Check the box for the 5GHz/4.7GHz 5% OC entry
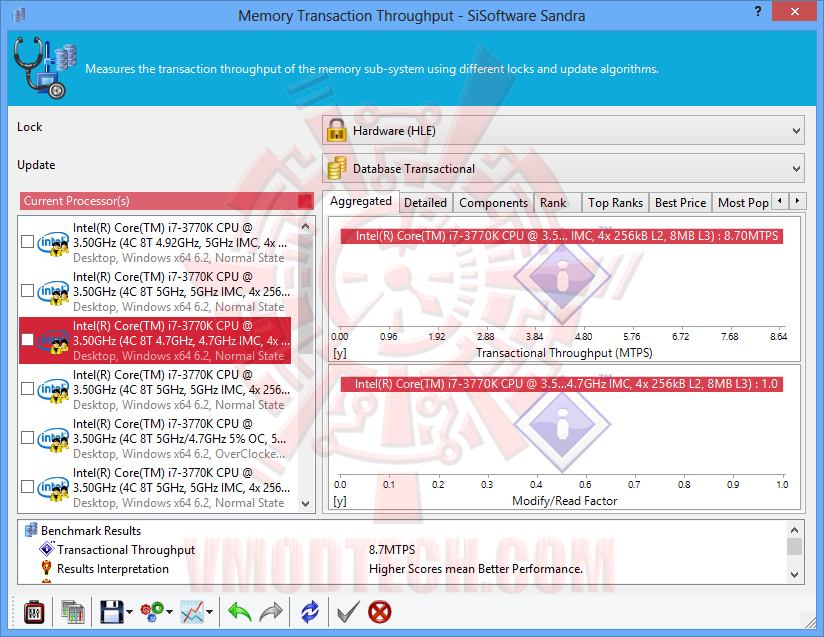824x637 pixels. [x=27, y=438]
